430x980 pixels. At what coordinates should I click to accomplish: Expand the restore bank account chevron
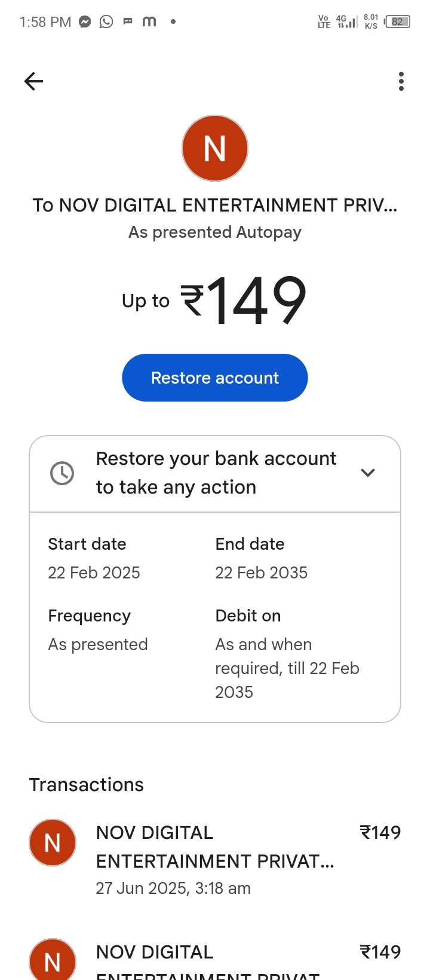tap(368, 473)
